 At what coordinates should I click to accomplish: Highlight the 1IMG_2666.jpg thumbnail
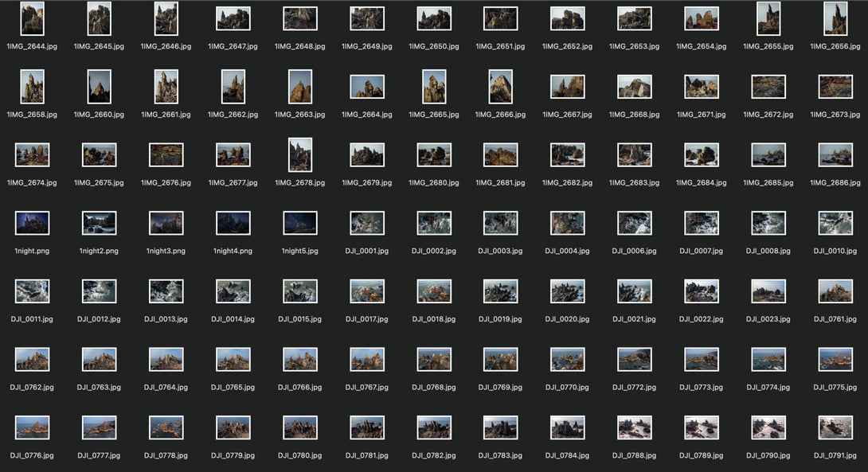tap(500, 87)
